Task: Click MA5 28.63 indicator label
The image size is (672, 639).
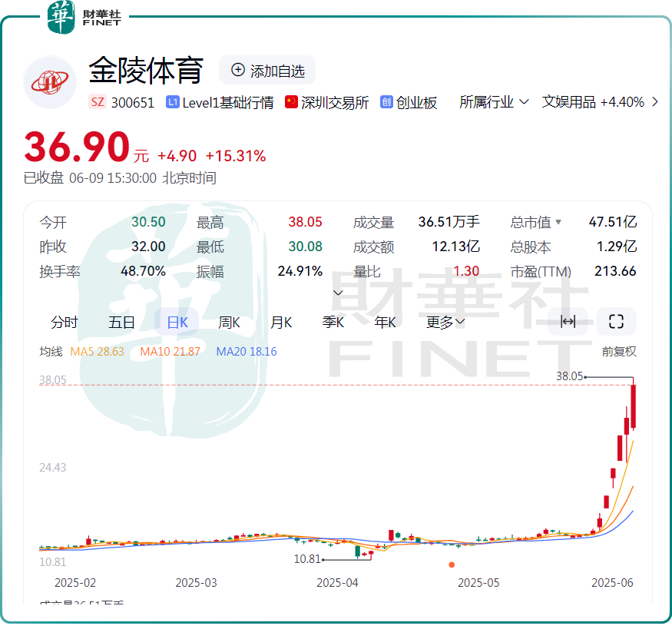Action: (x=97, y=352)
